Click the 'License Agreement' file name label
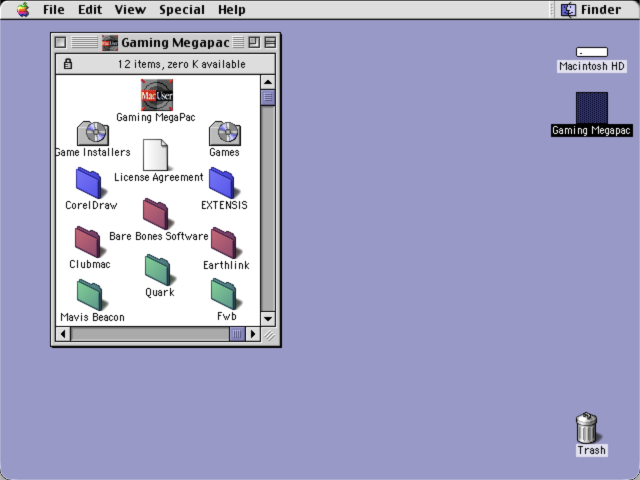The image size is (640, 480). 159,177
